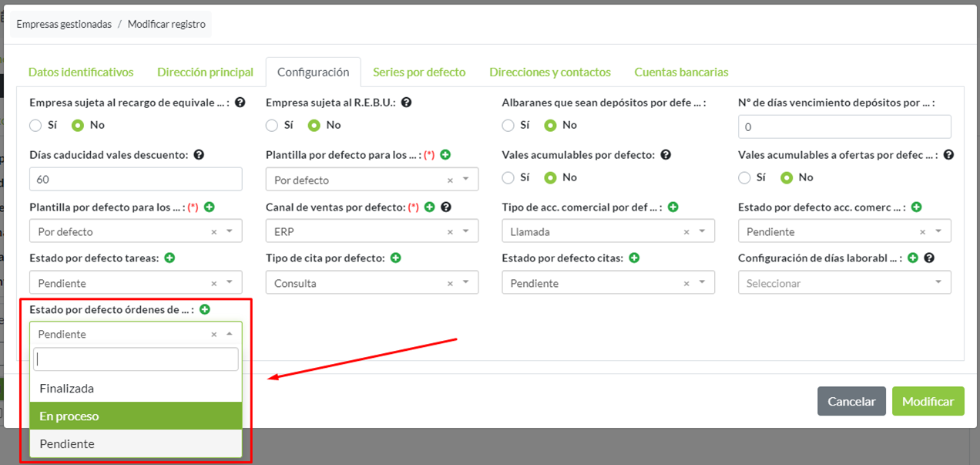Choose No for Albaranes que sean depósitos
Image resolution: width=980 pixels, height=465 pixels.
pos(550,125)
